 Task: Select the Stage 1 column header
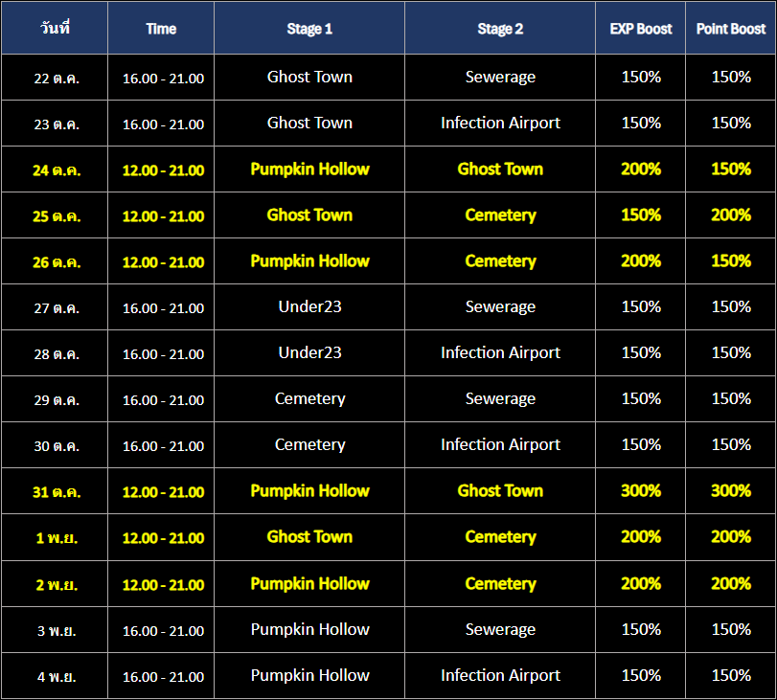(x=309, y=29)
